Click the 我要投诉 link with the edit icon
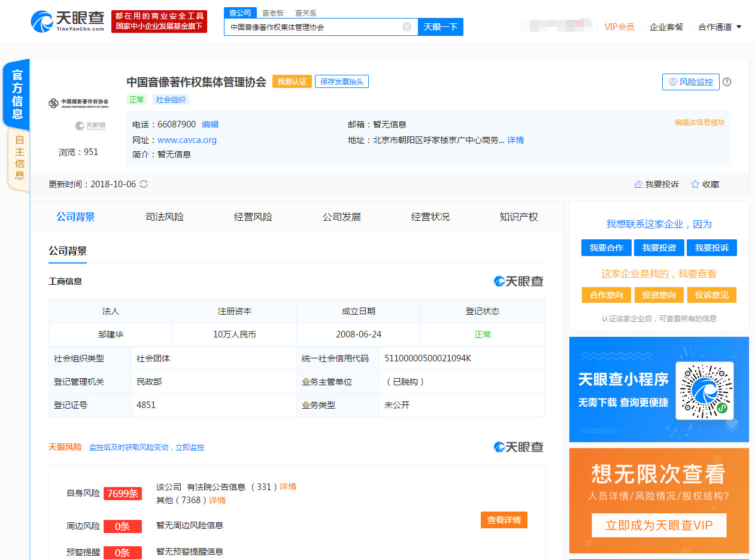 pyautogui.click(x=656, y=184)
